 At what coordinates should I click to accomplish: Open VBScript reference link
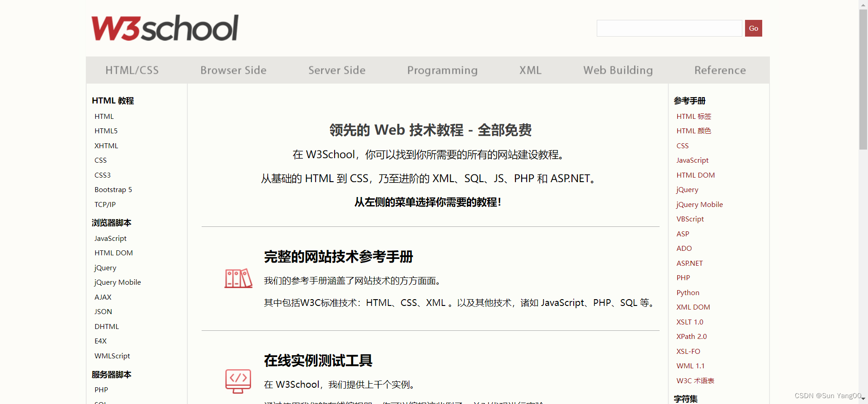(x=690, y=219)
